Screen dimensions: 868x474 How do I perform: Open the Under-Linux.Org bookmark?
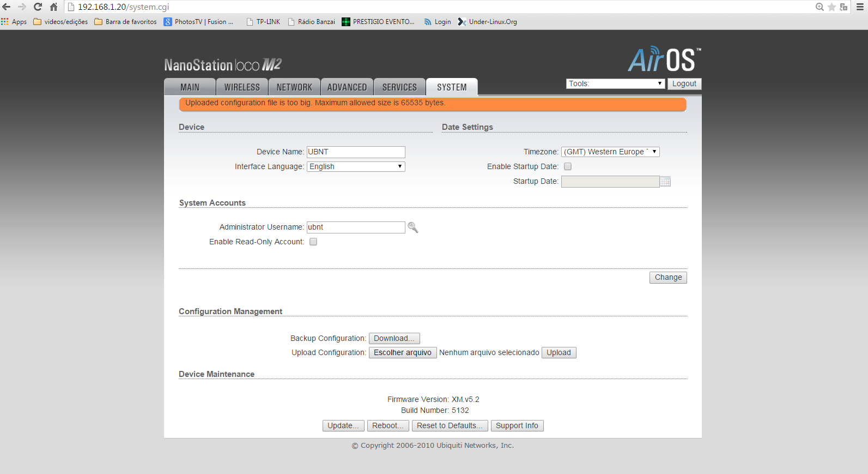pos(488,22)
